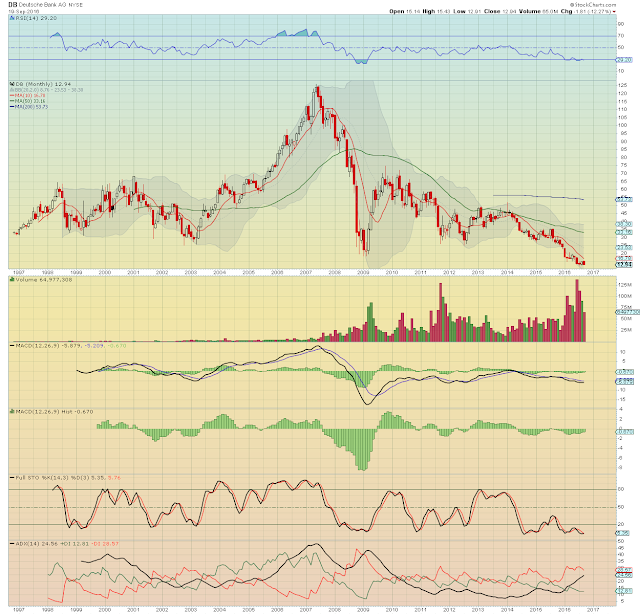
Task: Click the Close value in the header
Action: point(509,11)
